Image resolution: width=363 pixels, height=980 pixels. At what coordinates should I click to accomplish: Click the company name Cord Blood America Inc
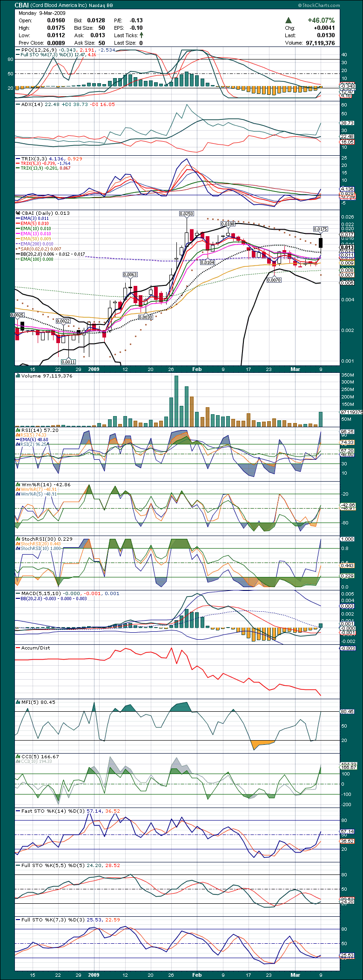click(x=58, y=6)
